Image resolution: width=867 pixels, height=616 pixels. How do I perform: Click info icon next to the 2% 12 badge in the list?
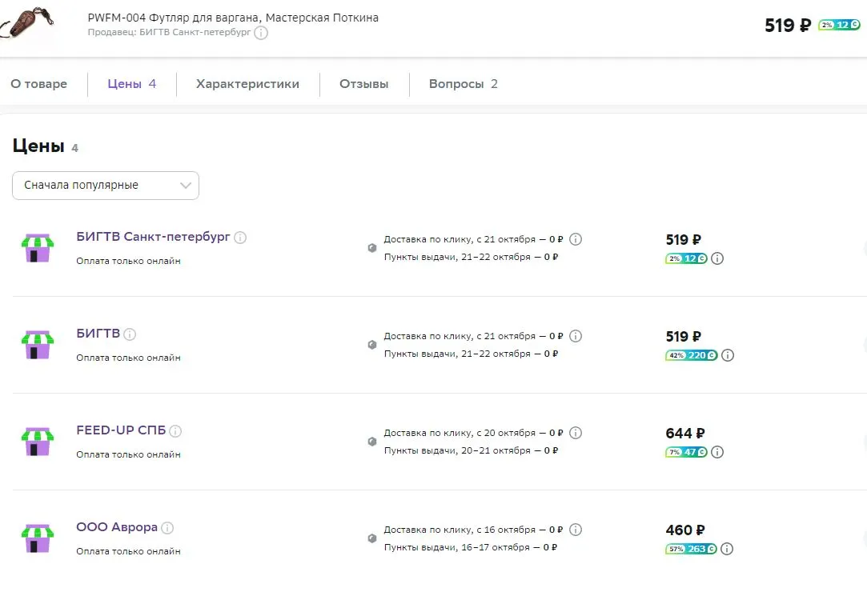click(x=717, y=258)
